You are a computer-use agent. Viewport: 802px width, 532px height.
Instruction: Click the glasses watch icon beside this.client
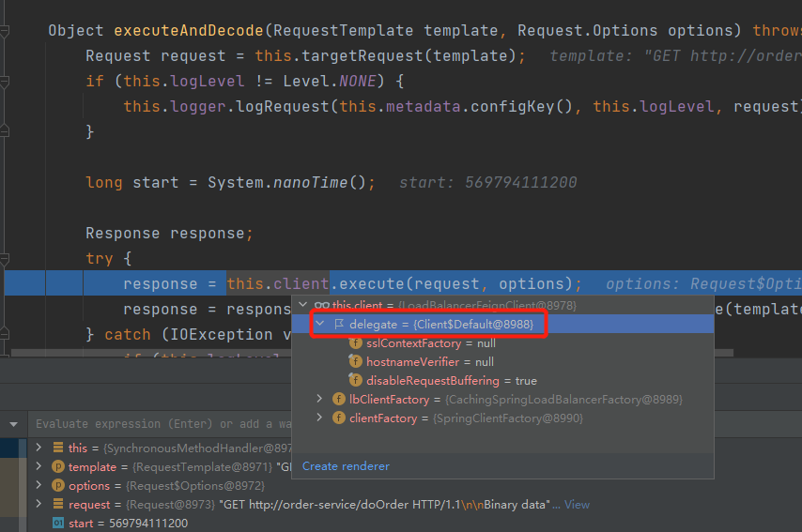click(321, 305)
